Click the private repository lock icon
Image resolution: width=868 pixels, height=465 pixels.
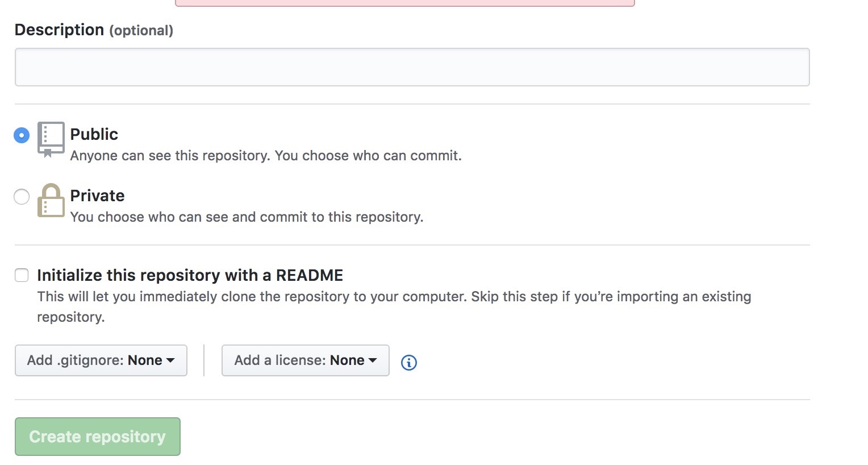click(x=51, y=200)
